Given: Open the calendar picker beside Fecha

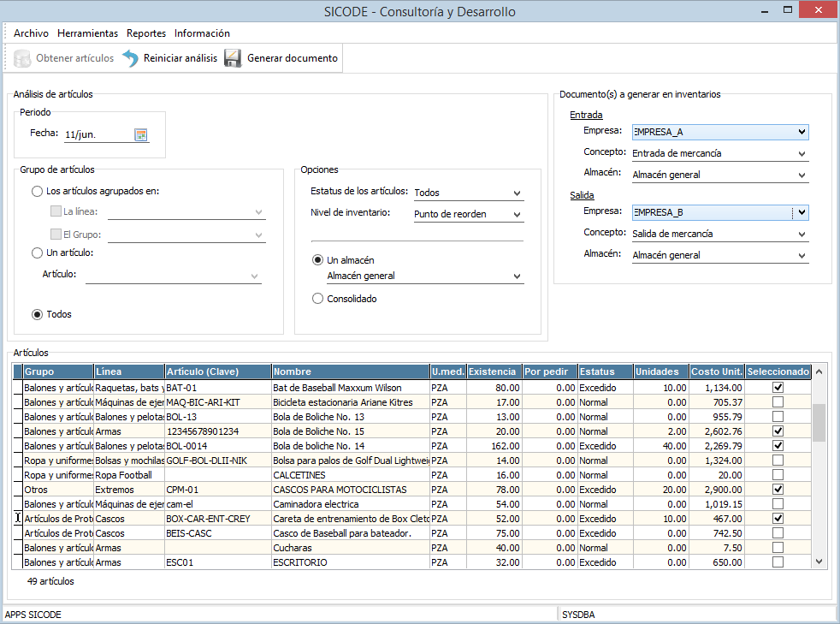Looking at the screenshot, I should [141, 134].
